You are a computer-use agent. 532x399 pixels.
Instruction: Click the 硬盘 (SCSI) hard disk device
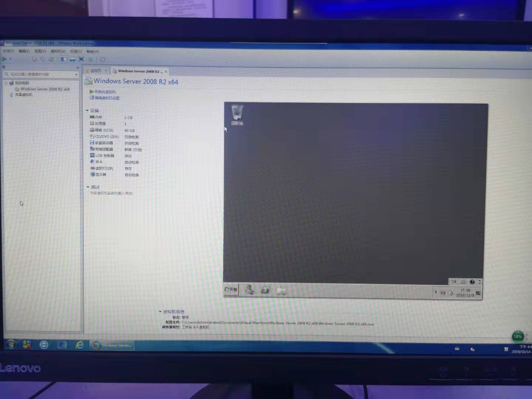click(104, 130)
